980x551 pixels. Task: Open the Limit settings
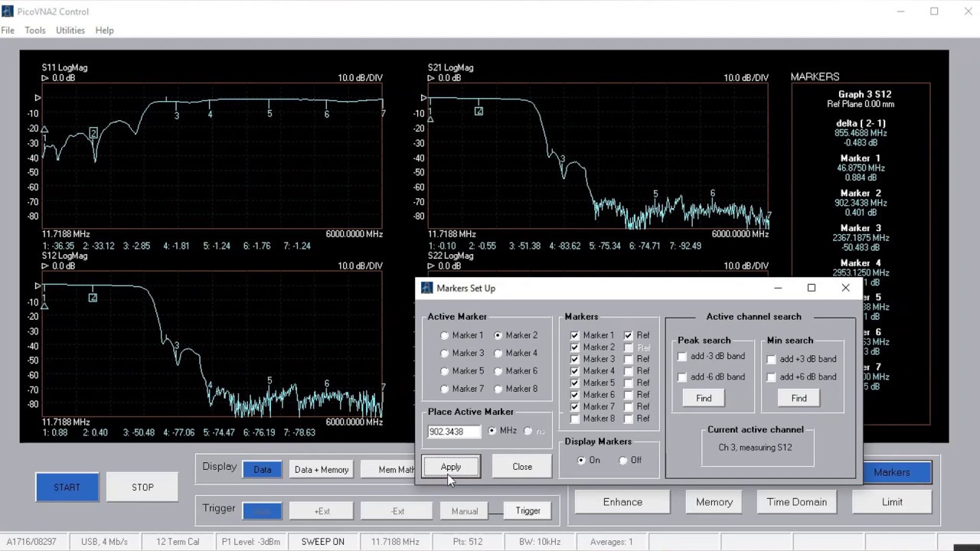892,502
